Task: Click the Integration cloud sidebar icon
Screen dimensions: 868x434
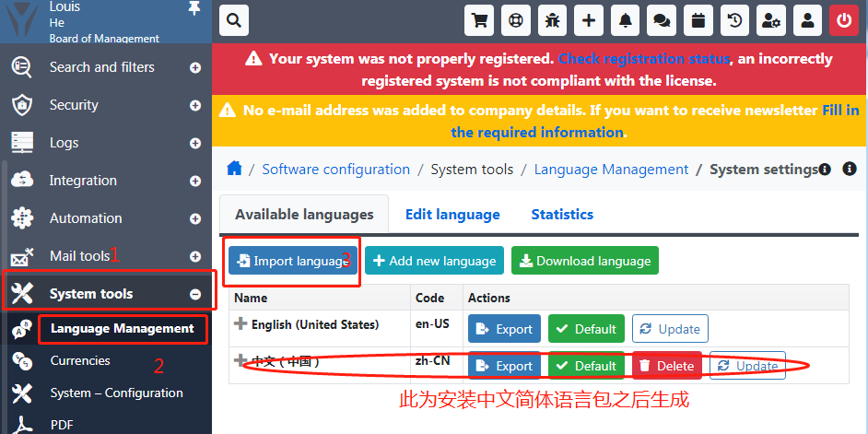Action: click(x=21, y=181)
